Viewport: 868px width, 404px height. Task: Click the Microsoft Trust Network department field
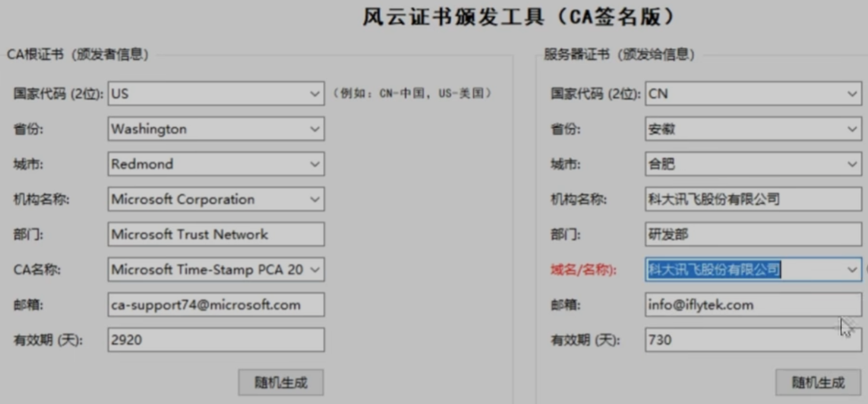coord(216,235)
